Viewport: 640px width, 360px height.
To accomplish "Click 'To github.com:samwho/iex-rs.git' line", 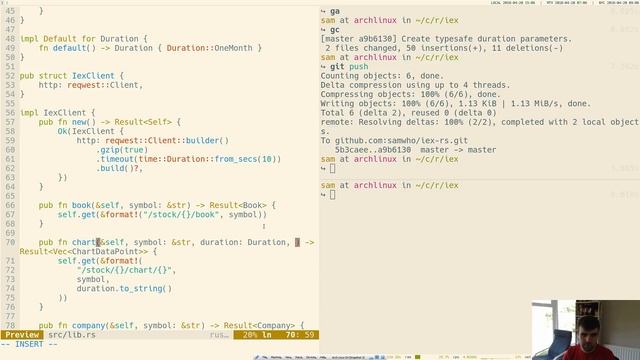I will tap(394, 141).
